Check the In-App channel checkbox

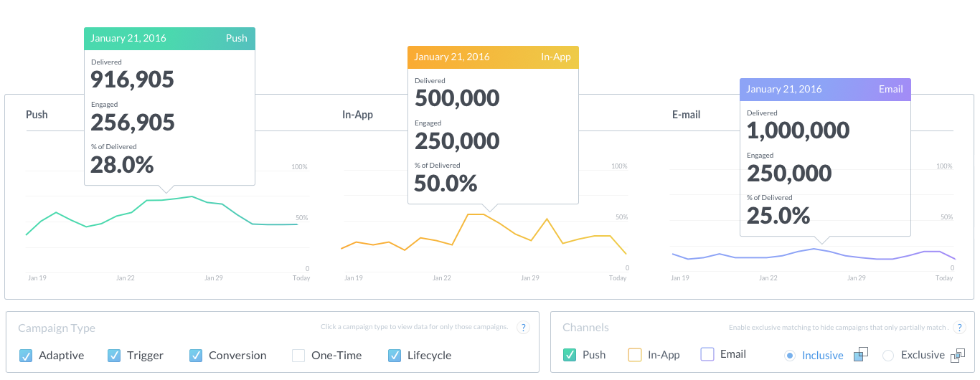(x=635, y=354)
